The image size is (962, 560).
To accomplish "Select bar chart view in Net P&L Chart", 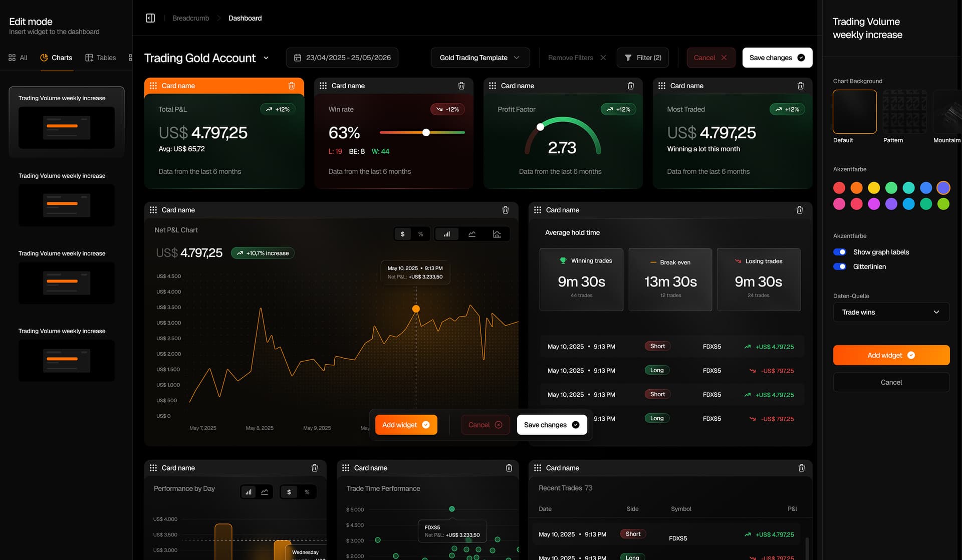I will pyautogui.click(x=446, y=234).
